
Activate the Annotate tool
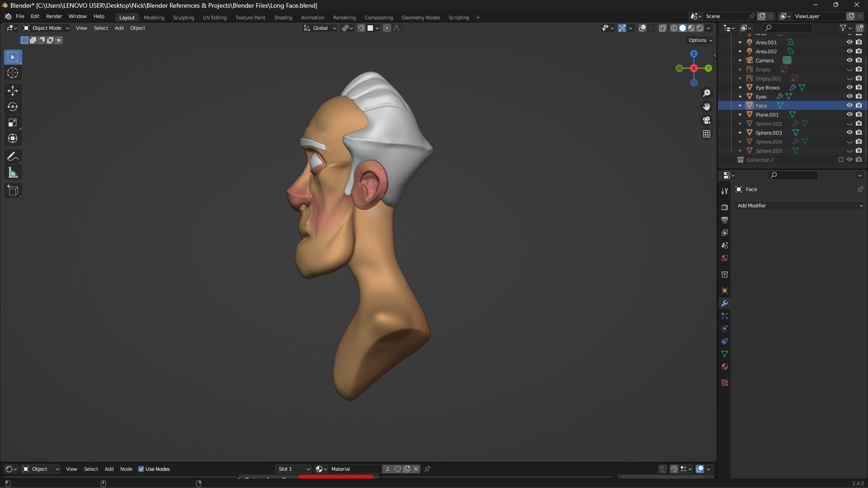point(13,157)
